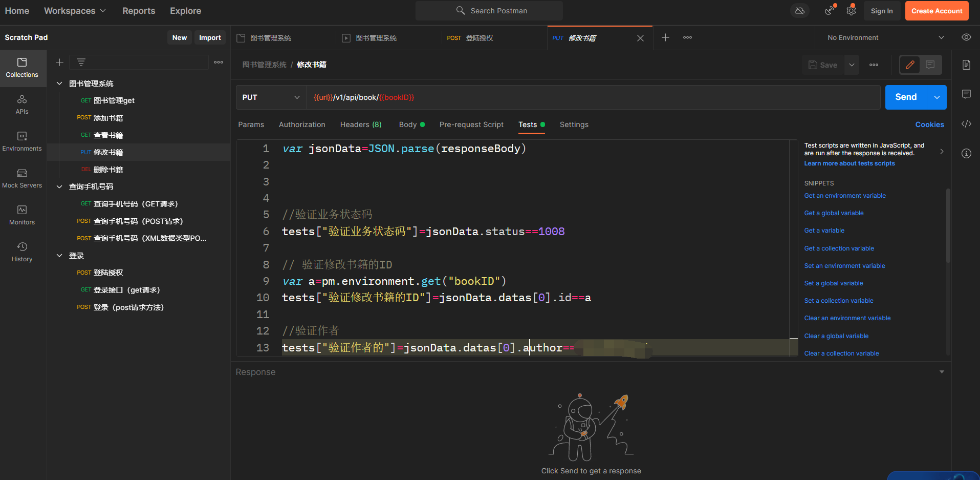The height and width of the screenshot is (480, 980).
Task: Open the request info pane icon
Action: pos(966,154)
